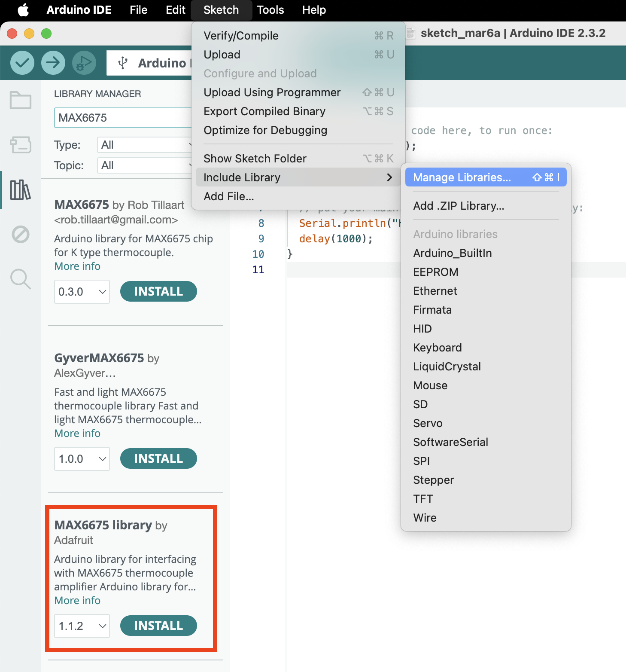Open version dropdown showing 1.1.2

[82, 626]
